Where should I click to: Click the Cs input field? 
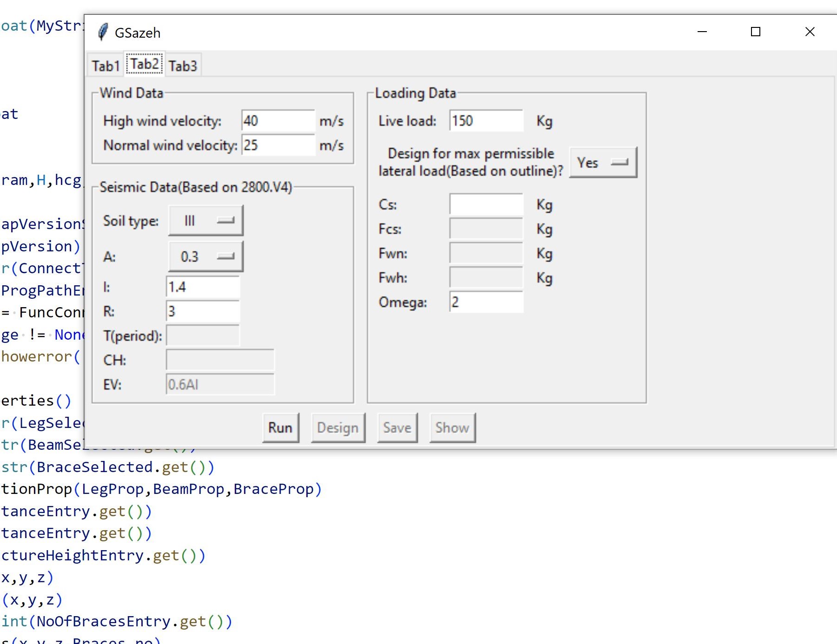click(486, 204)
